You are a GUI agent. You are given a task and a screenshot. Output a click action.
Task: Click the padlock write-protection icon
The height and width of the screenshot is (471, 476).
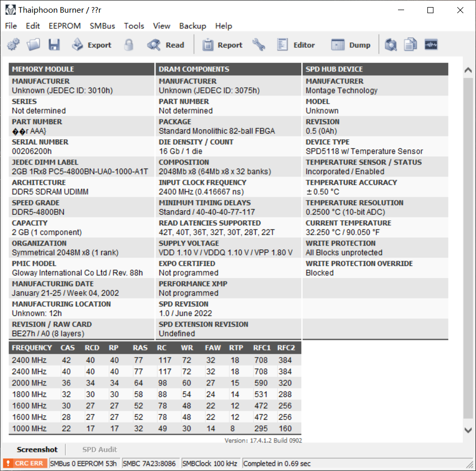[x=129, y=45]
